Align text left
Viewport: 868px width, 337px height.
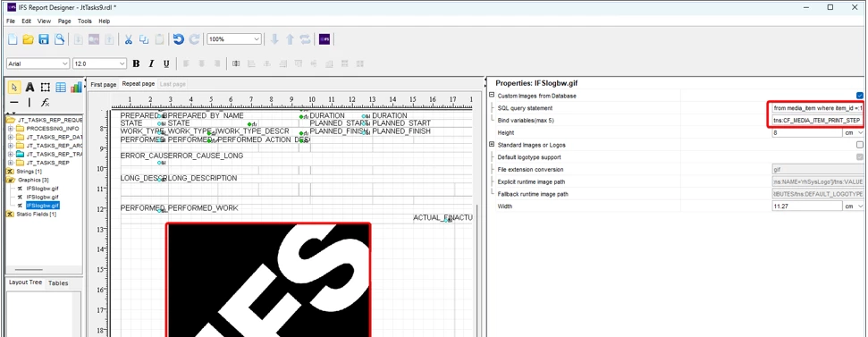click(x=187, y=63)
